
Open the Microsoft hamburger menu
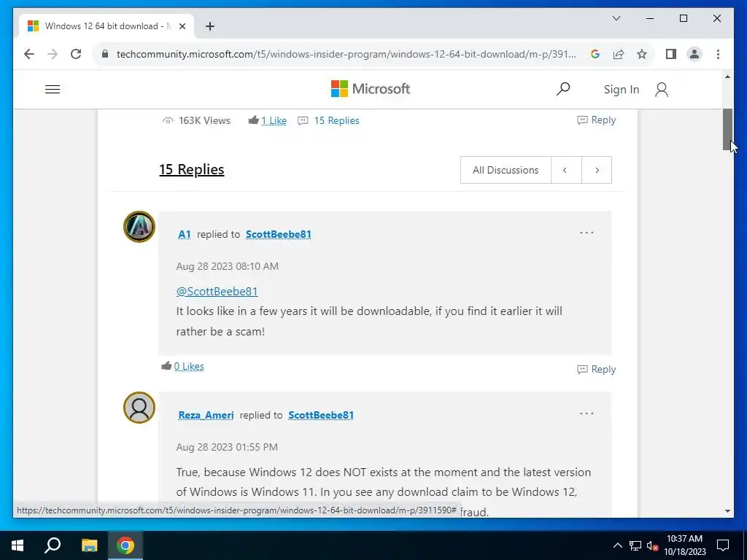[53, 90]
